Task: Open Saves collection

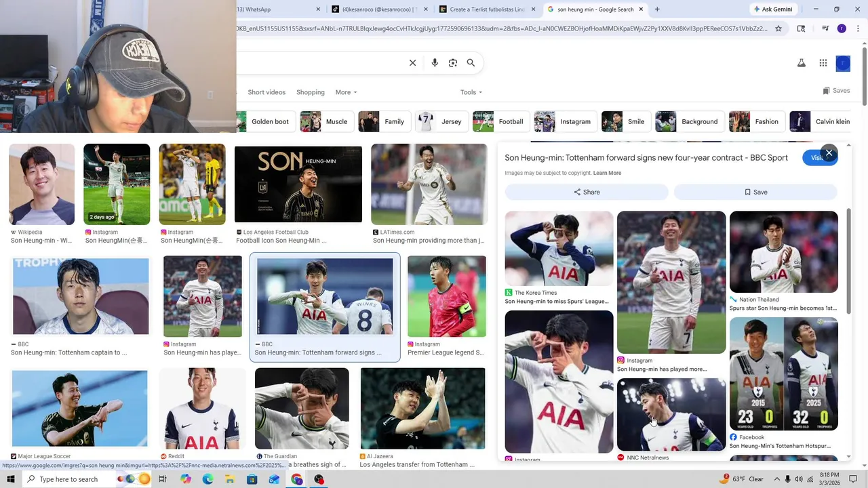Action: coord(836,91)
